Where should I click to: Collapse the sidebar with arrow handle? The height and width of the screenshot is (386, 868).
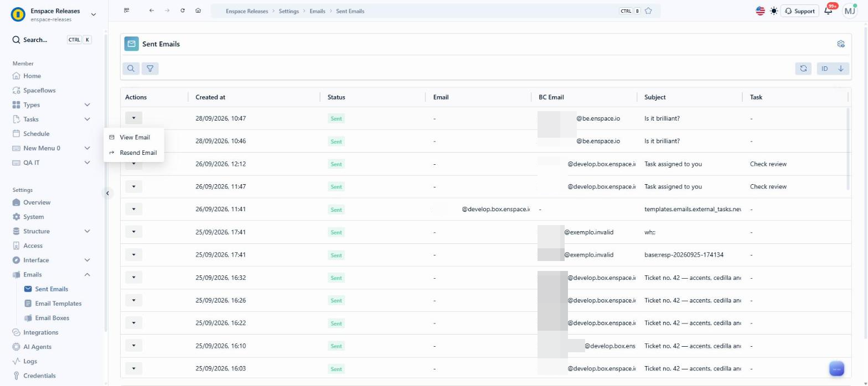pyautogui.click(x=107, y=193)
